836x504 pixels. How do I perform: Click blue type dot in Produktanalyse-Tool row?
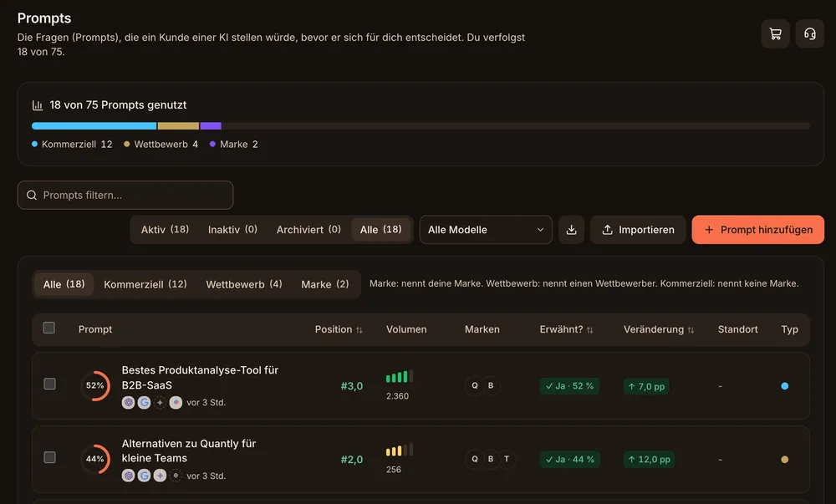click(x=784, y=385)
